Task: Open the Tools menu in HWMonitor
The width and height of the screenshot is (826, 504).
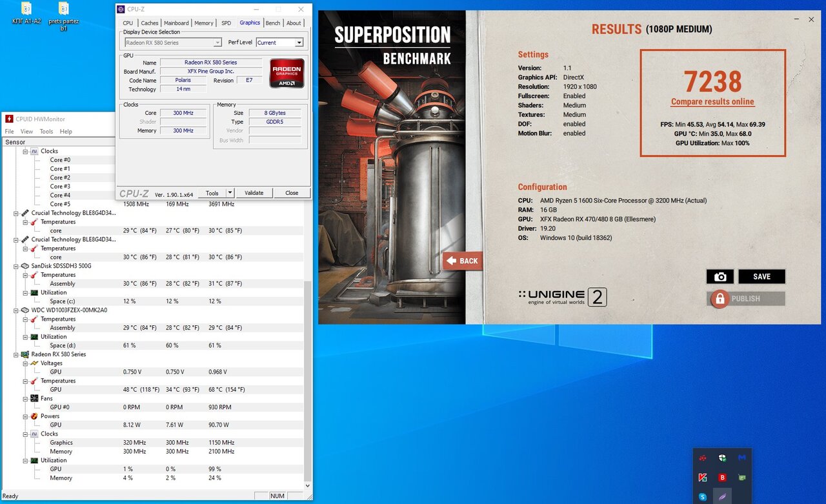Action: coord(46,131)
